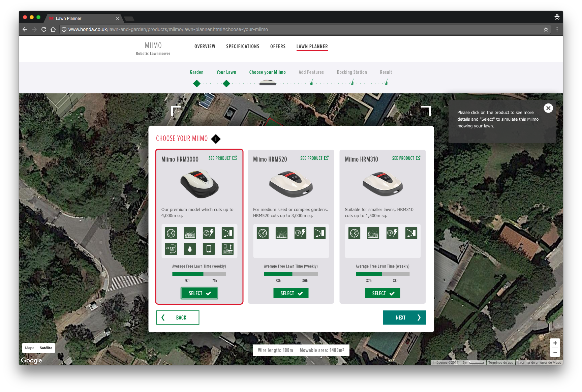The width and height of the screenshot is (582, 392).
Task: Click the HRM3000 return-to-dock arrow icon
Action: click(x=227, y=233)
